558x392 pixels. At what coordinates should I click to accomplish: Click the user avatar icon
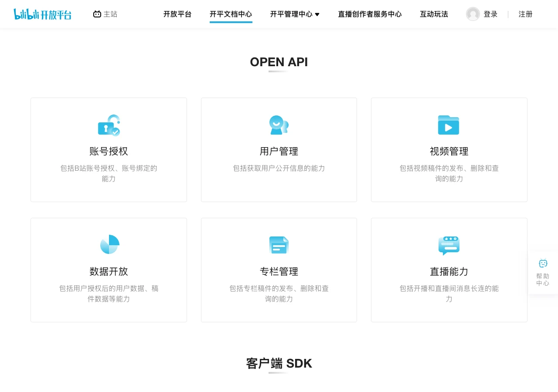point(473,14)
